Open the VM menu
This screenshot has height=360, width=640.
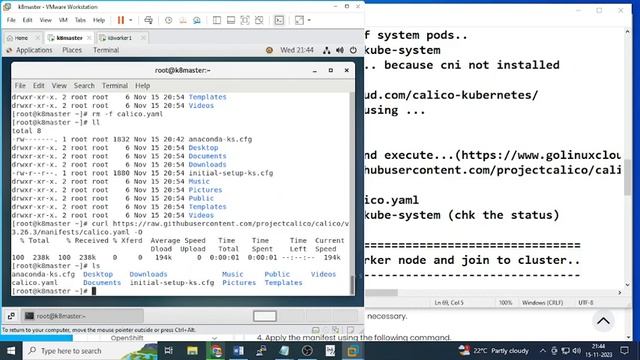(x=63, y=20)
